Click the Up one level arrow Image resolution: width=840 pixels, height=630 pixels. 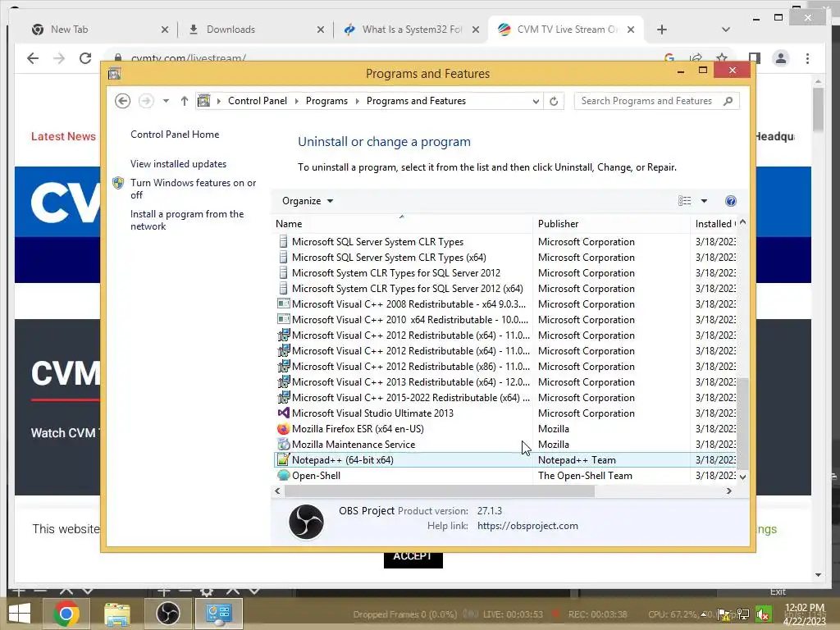tap(185, 101)
